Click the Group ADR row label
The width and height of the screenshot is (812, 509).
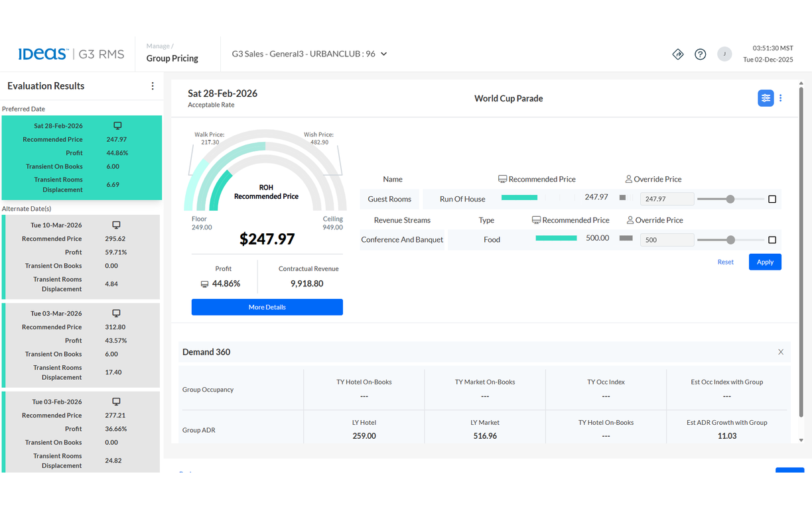click(198, 430)
